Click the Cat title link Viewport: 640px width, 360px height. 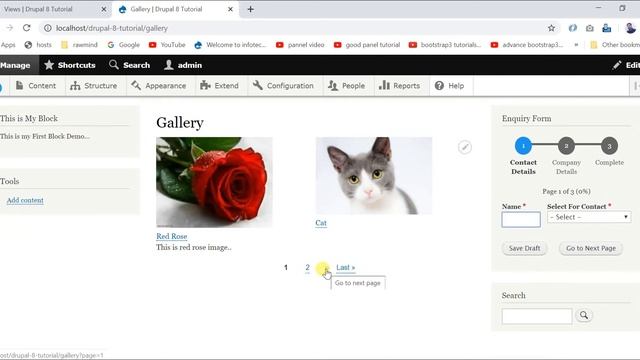click(x=321, y=223)
